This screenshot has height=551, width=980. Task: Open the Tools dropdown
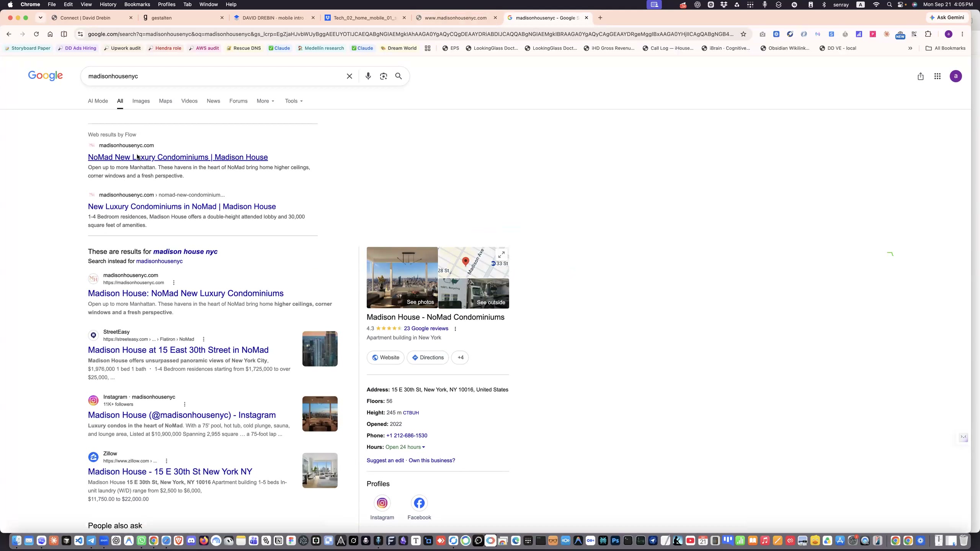(294, 101)
